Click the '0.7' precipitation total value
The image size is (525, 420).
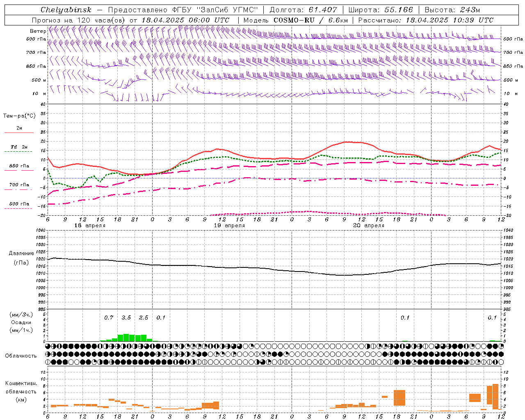tap(109, 317)
